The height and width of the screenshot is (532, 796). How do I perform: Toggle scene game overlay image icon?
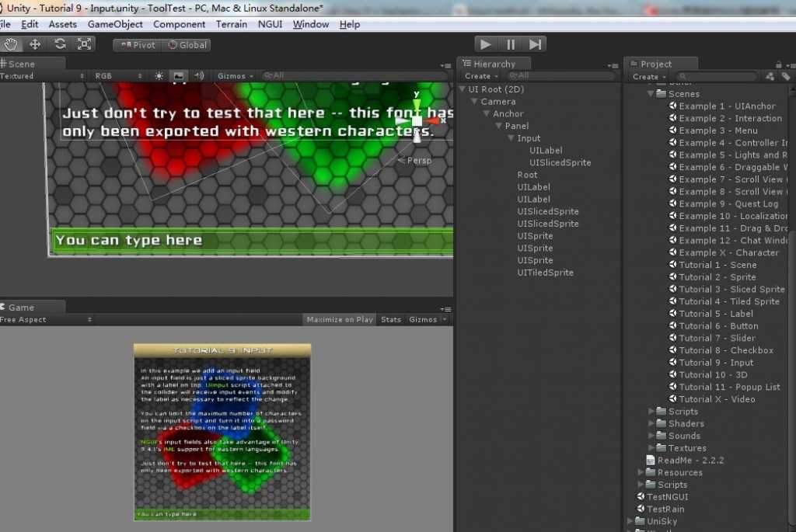(x=179, y=76)
